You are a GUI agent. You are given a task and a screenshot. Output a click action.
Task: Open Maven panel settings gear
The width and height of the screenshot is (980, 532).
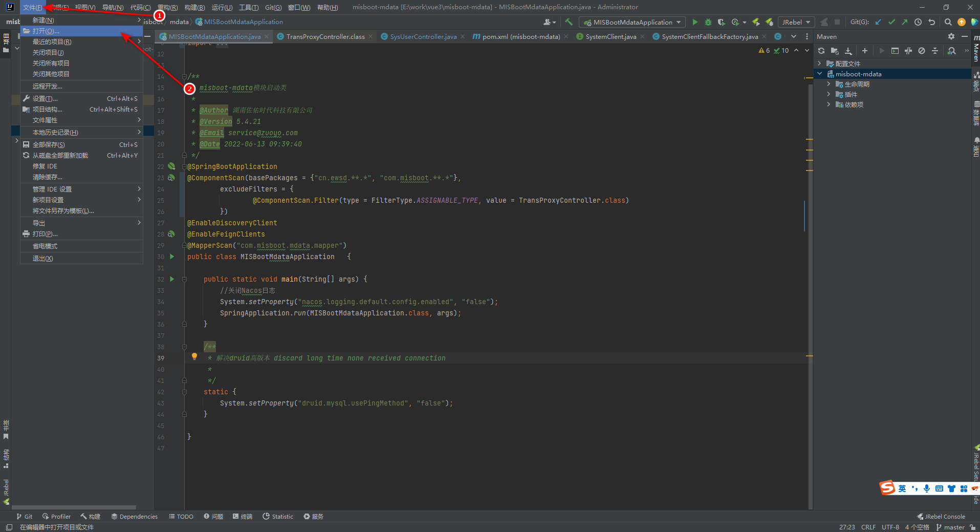click(951, 36)
